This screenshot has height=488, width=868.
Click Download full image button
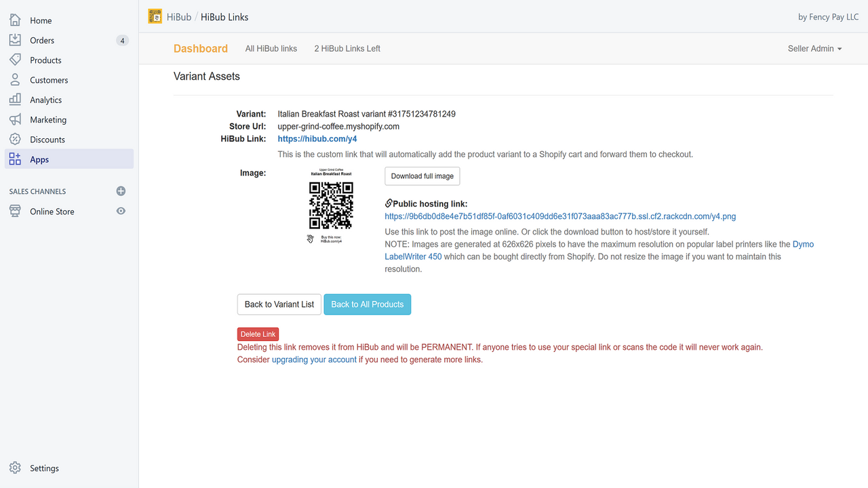(x=422, y=176)
